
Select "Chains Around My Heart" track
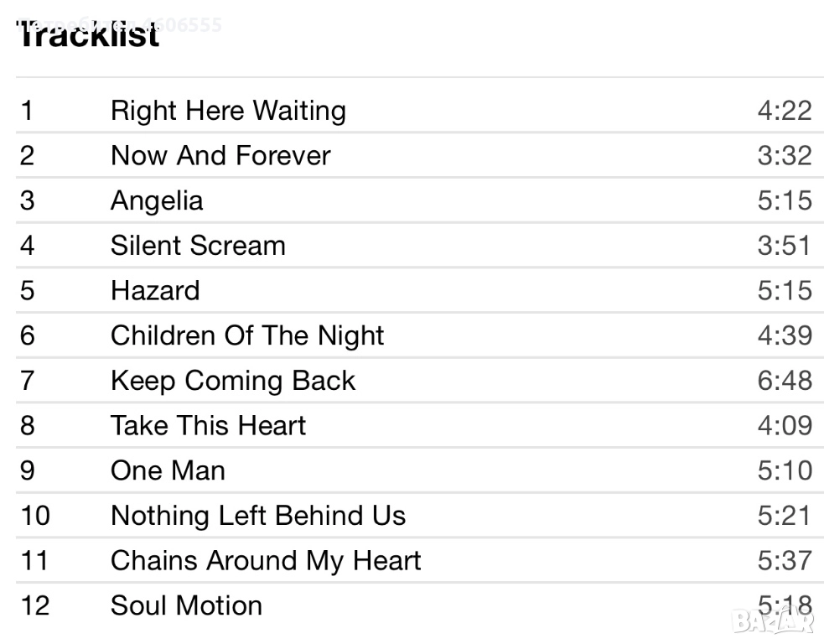click(266, 560)
